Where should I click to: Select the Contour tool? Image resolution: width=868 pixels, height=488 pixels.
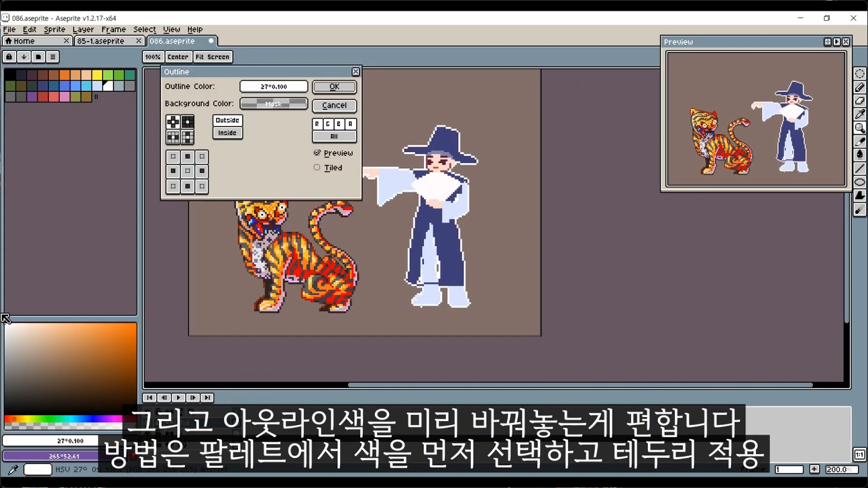tap(859, 196)
